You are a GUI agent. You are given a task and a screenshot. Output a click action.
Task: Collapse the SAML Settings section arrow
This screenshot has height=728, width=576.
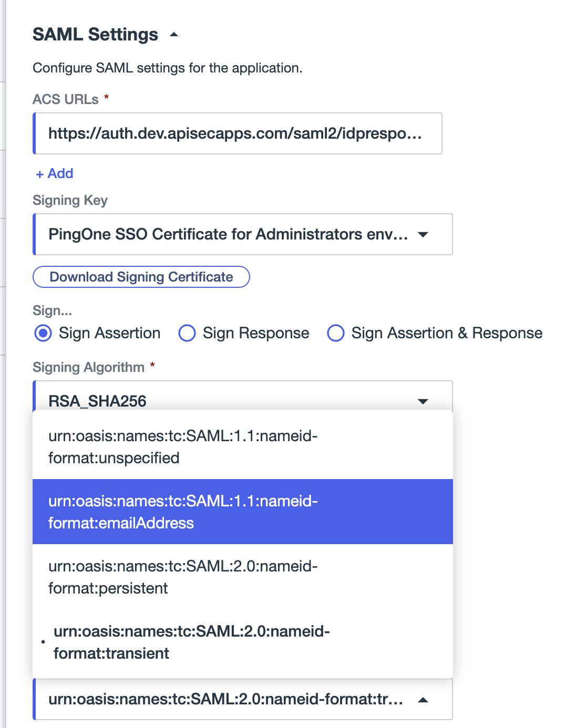coord(174,35)
